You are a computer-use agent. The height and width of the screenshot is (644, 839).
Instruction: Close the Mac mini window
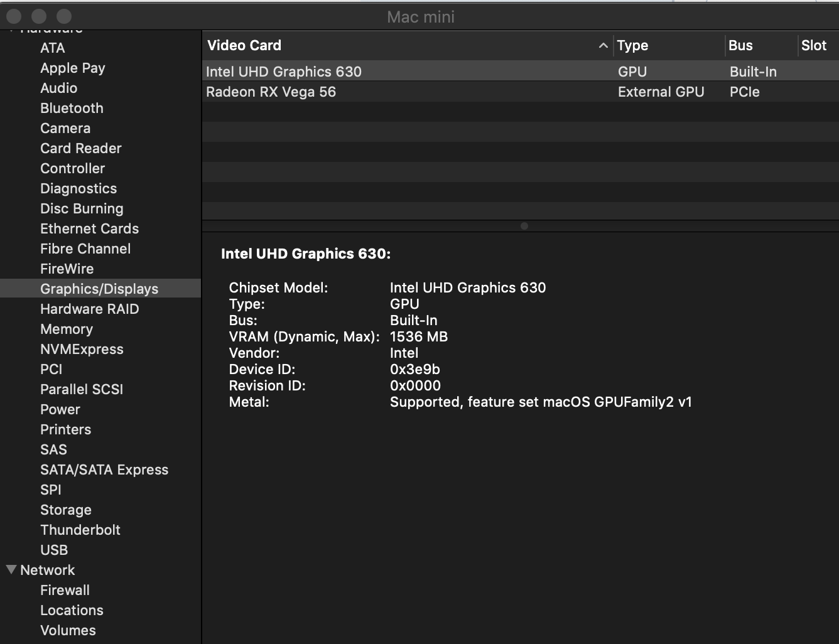(x=14, y=16)
